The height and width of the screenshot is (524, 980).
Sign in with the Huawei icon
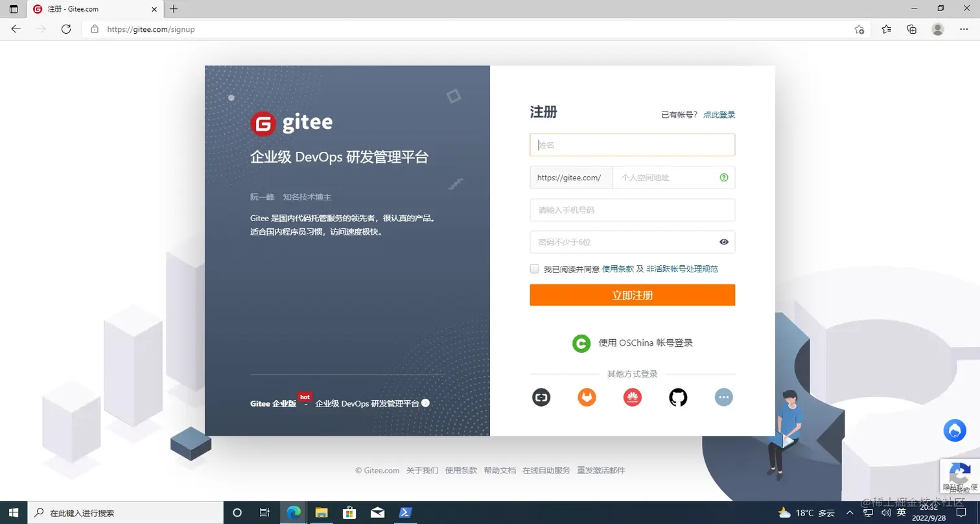coord(633,397)
